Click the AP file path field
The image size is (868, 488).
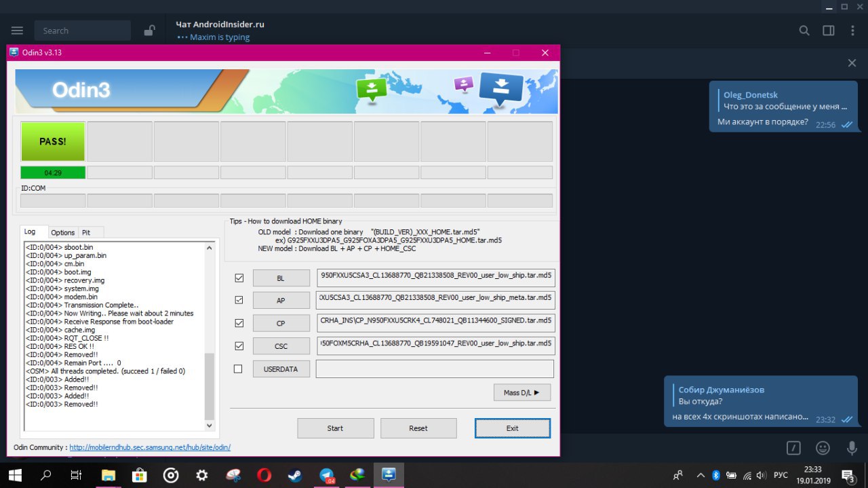[435, 300]
